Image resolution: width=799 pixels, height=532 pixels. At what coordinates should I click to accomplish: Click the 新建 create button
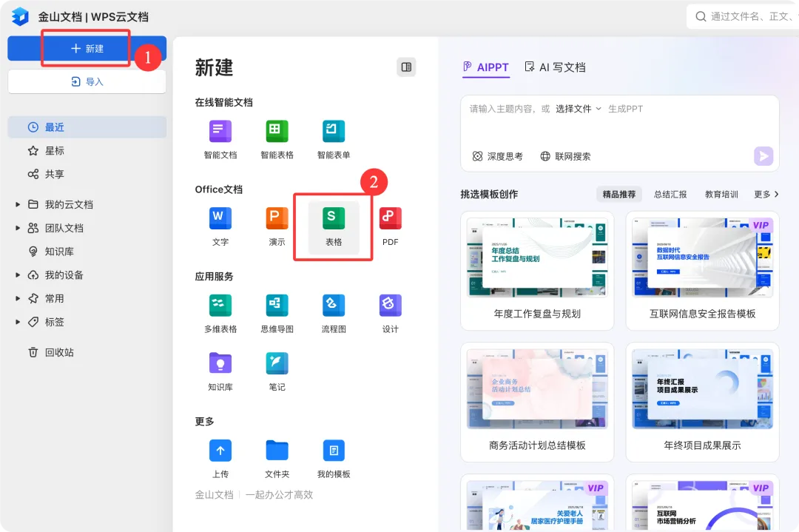(87, 48)
